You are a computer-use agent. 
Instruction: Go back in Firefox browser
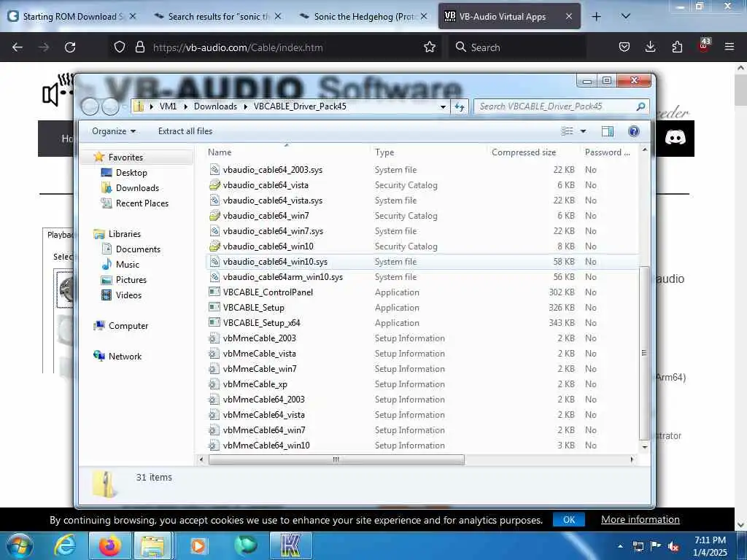(18, 47)
